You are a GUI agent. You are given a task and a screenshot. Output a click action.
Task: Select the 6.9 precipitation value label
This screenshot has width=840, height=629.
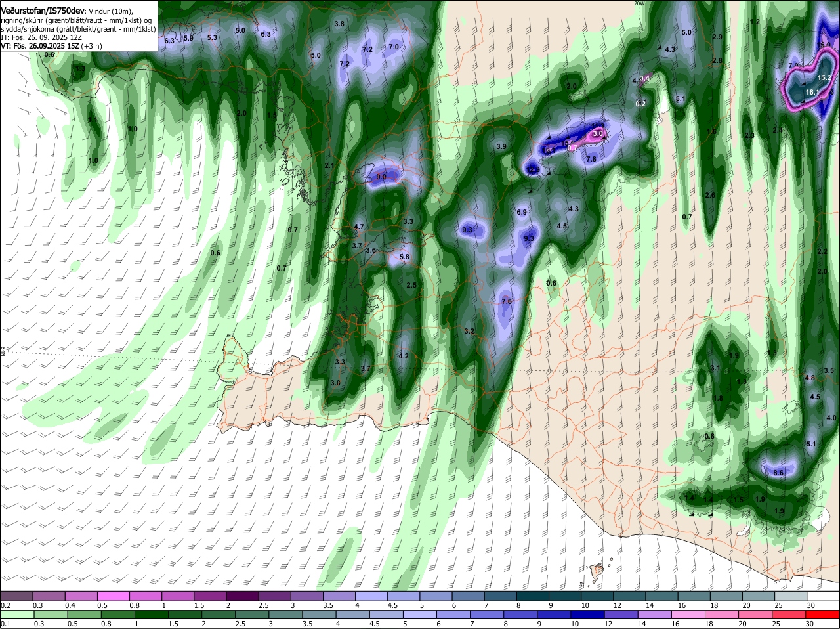522,212
